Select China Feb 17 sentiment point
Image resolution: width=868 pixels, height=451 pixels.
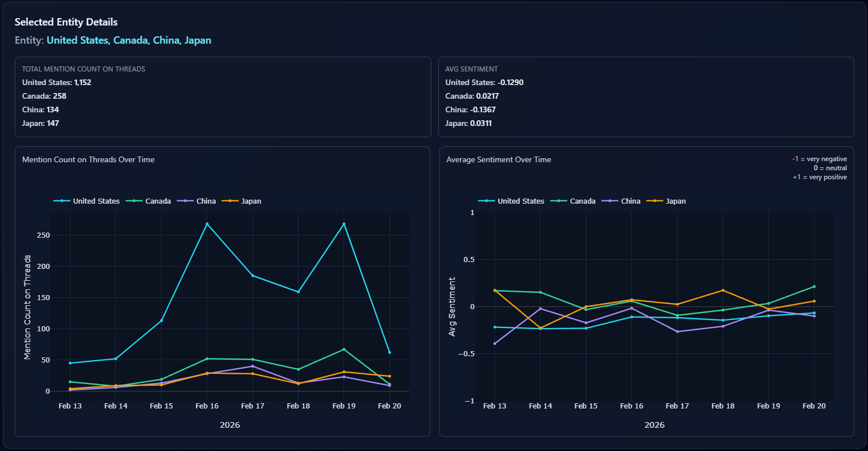(677, 332)
